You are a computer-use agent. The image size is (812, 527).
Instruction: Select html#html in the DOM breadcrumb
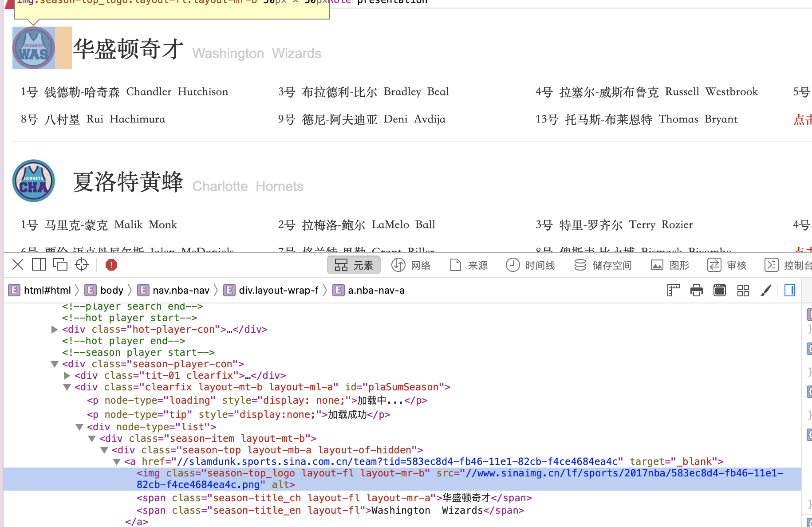pos(40,290)
